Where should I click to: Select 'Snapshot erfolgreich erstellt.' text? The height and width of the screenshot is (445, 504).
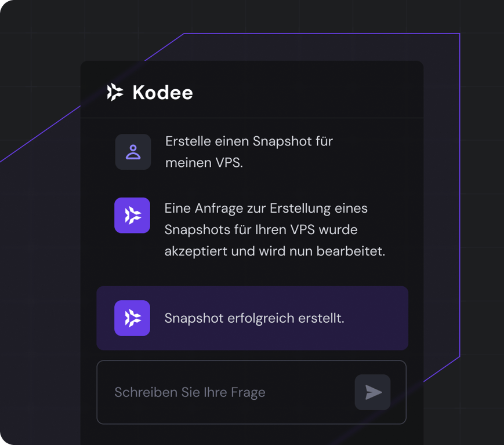pos(254,318)
